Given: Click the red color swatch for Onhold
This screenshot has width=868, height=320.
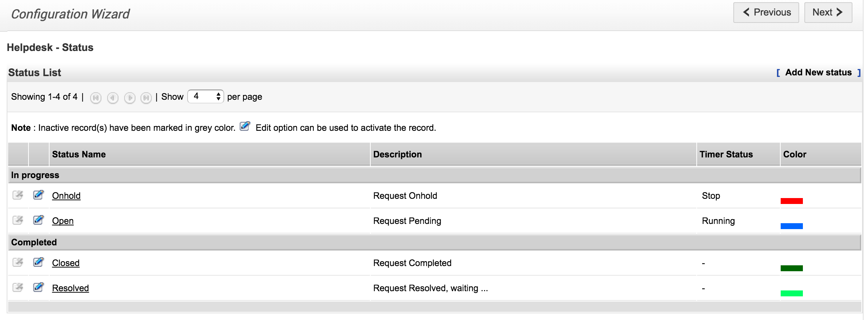Looking at the screenshot, I should click(791, 201).
